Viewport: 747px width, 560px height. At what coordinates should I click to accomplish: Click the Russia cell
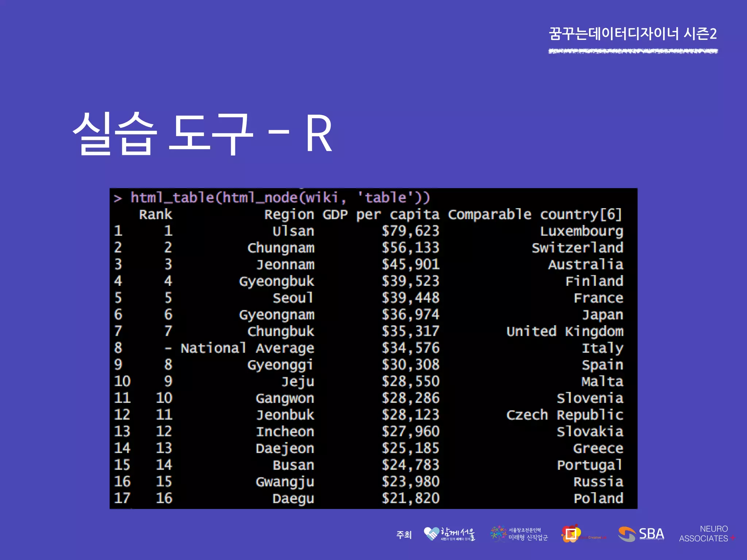click(x=599, y=482)
